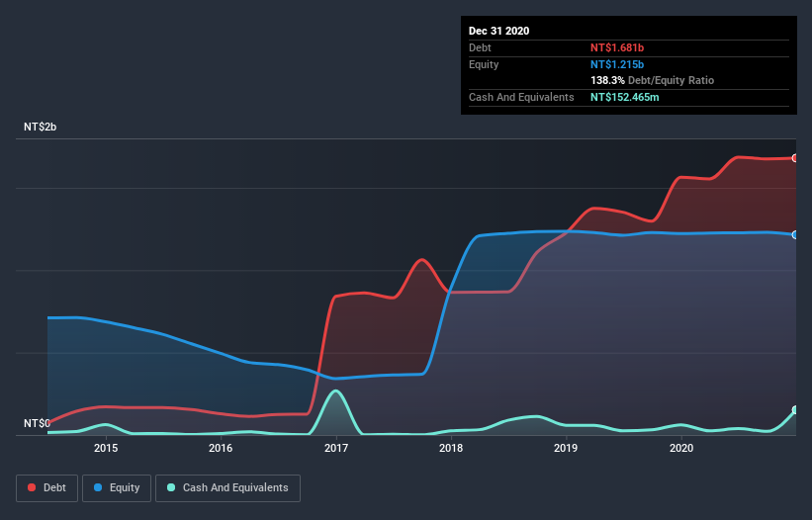Click the teal Cash And Equivalents legend dot

[171, 487]
